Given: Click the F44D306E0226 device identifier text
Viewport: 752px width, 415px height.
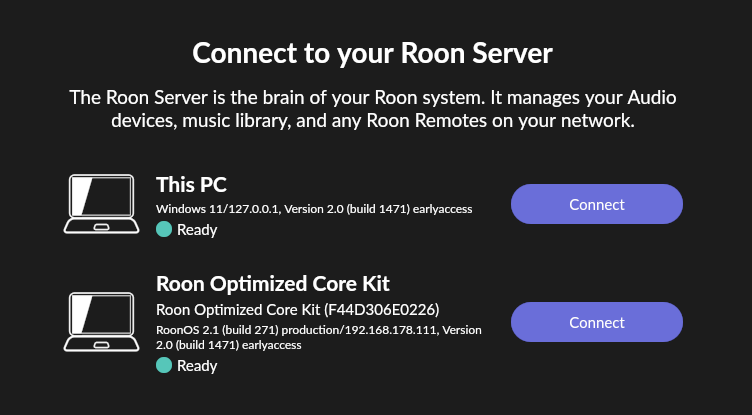Looking at the screenshot, I should tap(382, 310).
